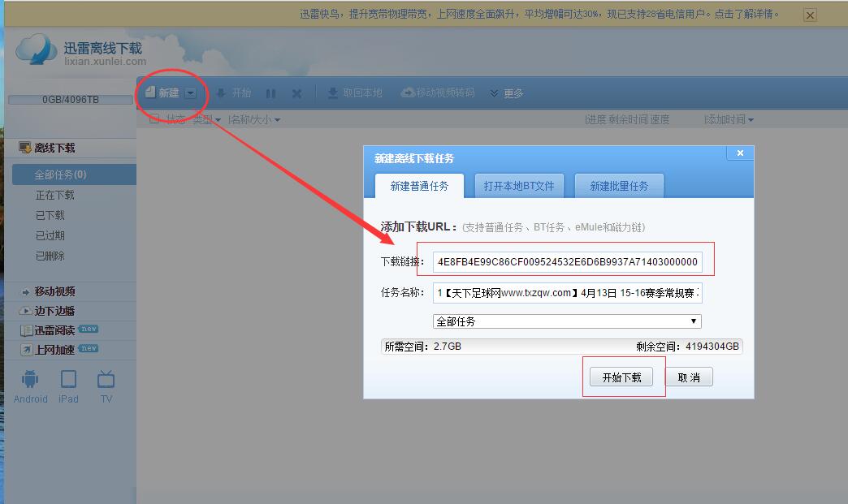Click the delete X toolbar icon
Image resolution: width=848 pixels, height=504 pixels.
point(296,93)
